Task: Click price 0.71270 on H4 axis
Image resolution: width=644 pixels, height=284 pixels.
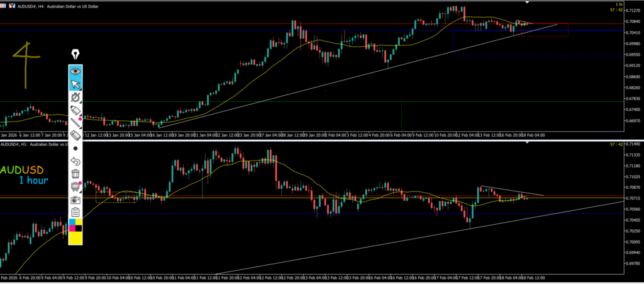Action: point(632,11)
